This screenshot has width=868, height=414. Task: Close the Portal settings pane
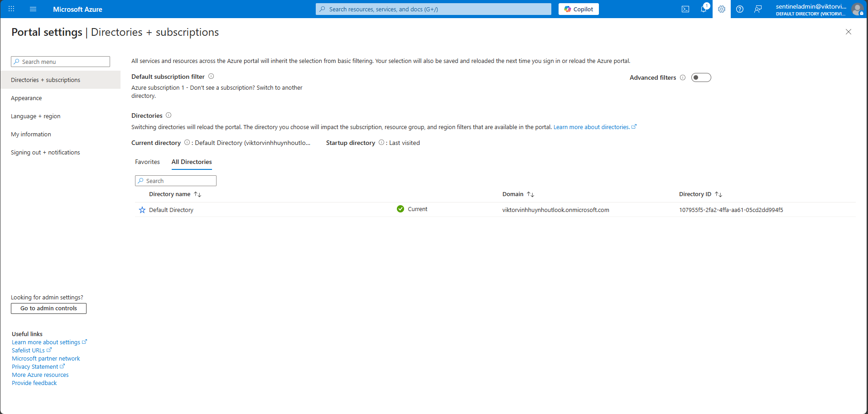click(849, 32)
